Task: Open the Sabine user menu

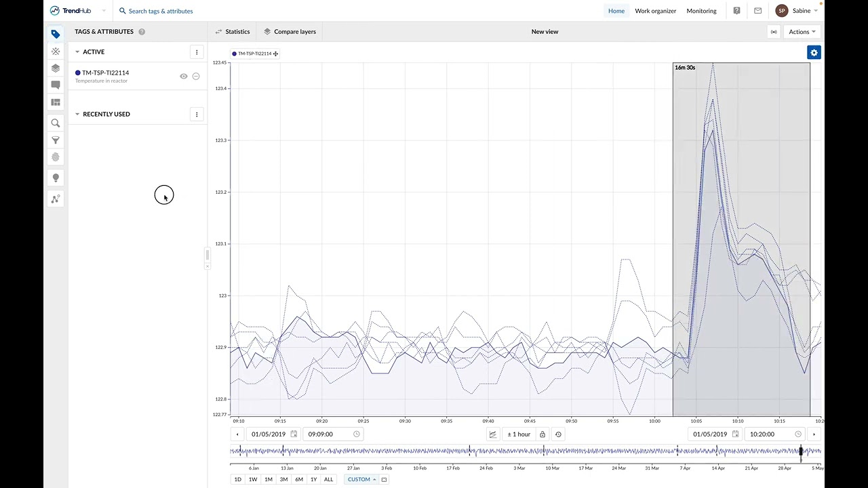Action: pos(798,11)
